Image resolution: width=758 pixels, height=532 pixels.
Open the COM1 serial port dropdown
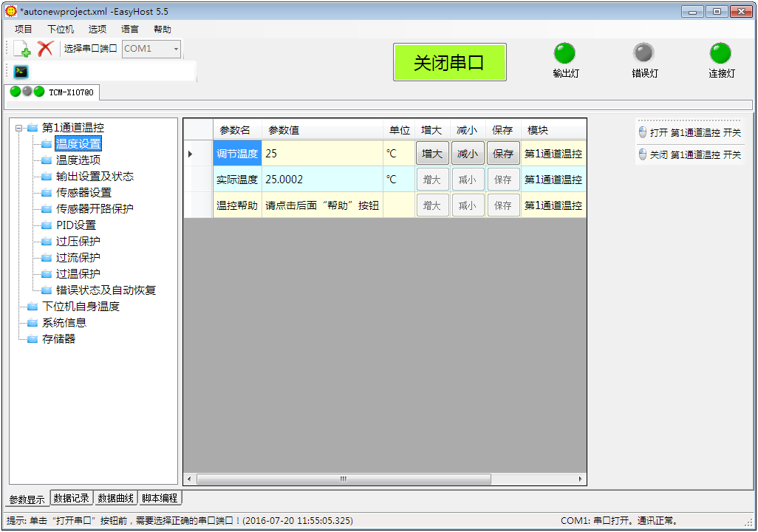pos(176,49)
